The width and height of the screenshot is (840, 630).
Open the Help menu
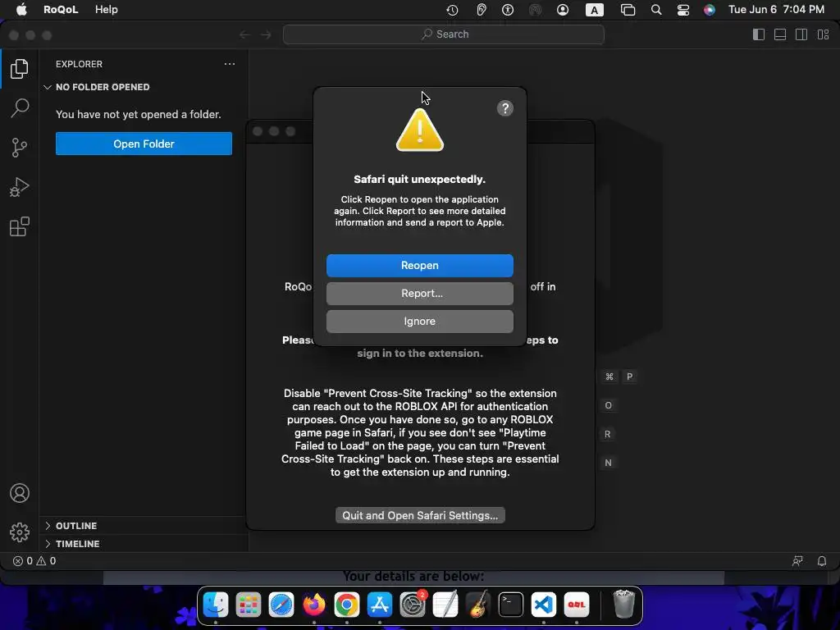[x=106, y=10]
